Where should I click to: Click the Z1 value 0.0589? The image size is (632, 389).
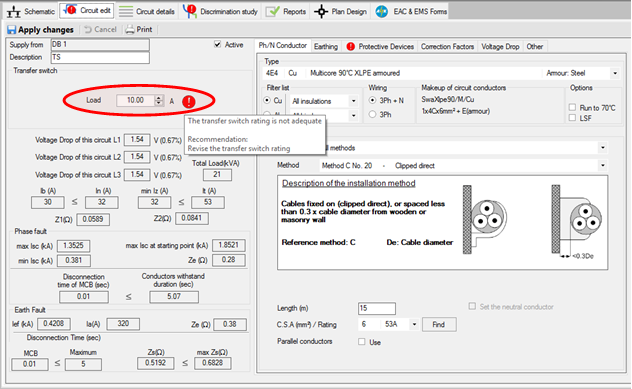(93, 219)
